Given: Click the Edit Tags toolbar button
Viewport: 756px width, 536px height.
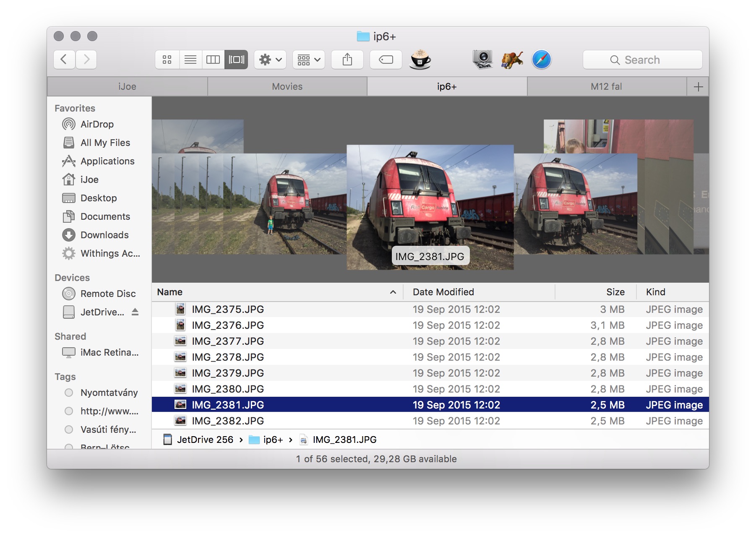Looking at the screenshot, I should (386, 60).
